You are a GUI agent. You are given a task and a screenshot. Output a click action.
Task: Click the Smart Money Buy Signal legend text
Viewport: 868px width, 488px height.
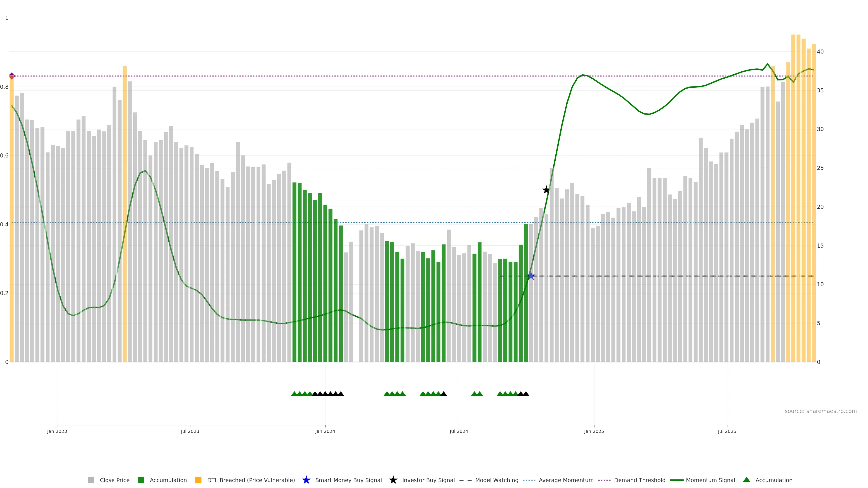click(348, 480)
